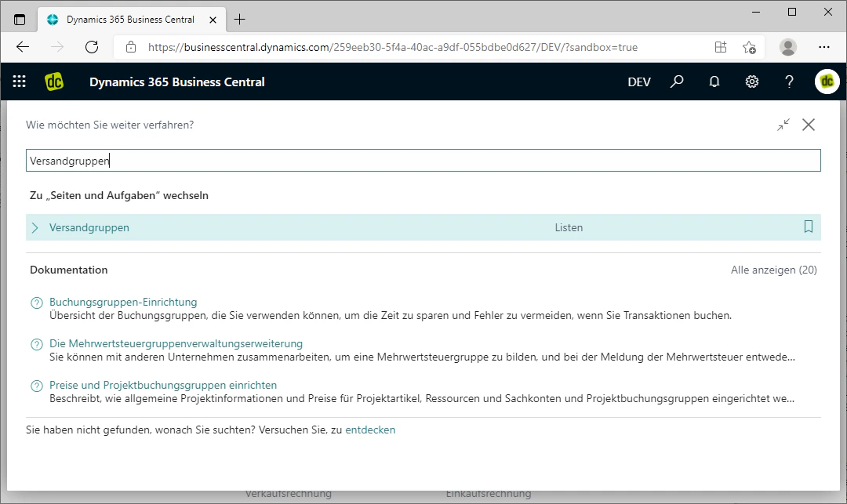View site information lock icon
This screenshot has height=504, width=847.
pyautogui.click(x=131, y=47)
